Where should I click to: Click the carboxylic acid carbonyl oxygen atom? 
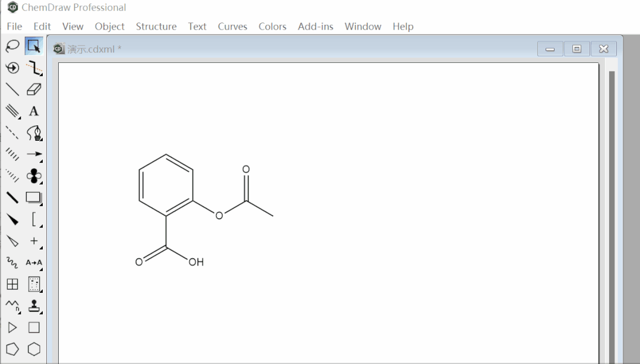click(139, 262)
